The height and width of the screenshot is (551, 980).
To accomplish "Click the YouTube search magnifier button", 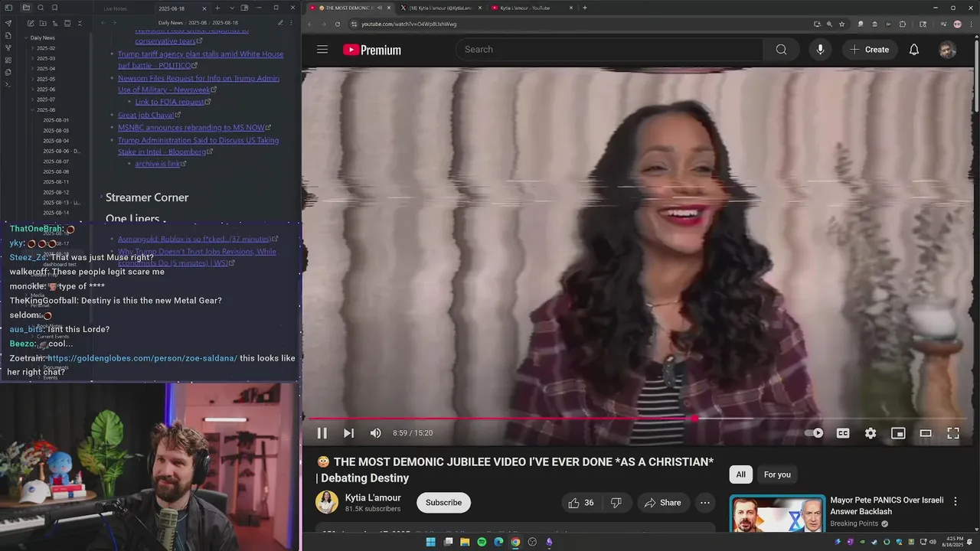I will click(x=781, y=50).
